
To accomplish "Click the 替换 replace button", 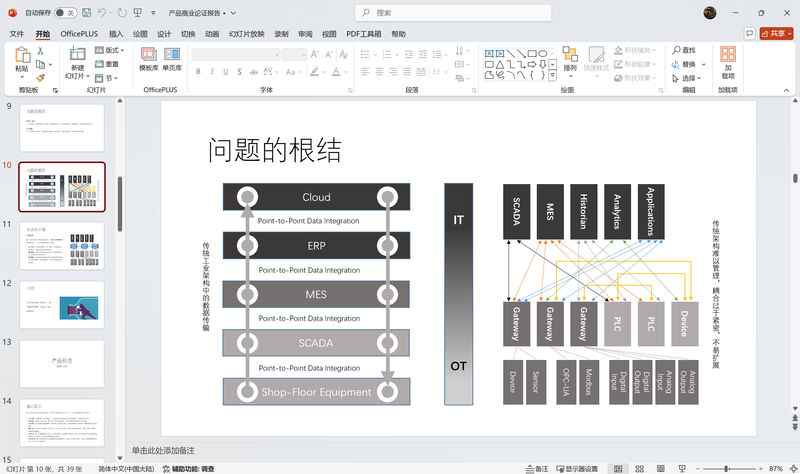I will point(689,64).
